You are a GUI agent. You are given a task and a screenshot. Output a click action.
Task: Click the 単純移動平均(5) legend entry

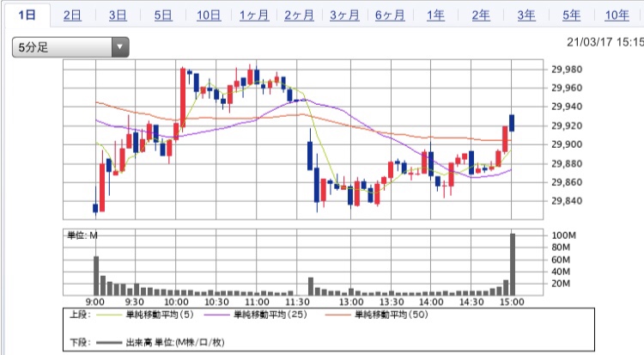[x=160, y=315]
